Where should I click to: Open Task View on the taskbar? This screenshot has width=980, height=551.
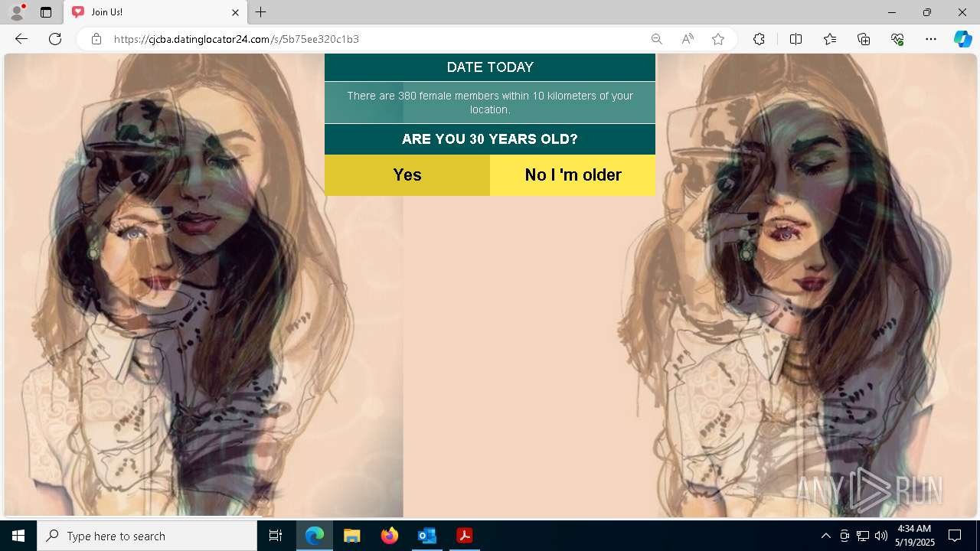276,536
